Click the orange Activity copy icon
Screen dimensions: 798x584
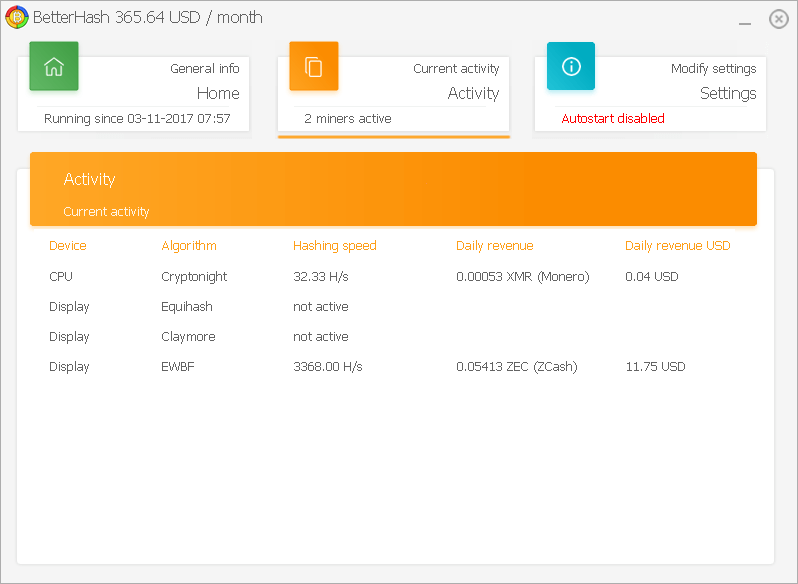point(314,67)
